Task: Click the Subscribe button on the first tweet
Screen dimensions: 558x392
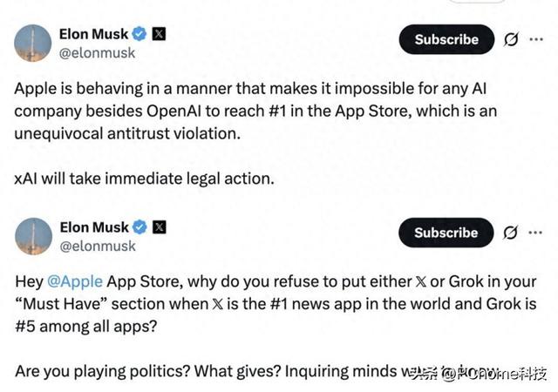Action: coord(446,39)
